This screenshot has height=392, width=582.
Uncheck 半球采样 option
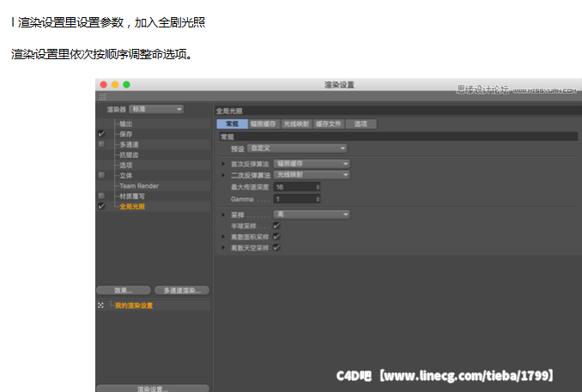coord(276,226)
